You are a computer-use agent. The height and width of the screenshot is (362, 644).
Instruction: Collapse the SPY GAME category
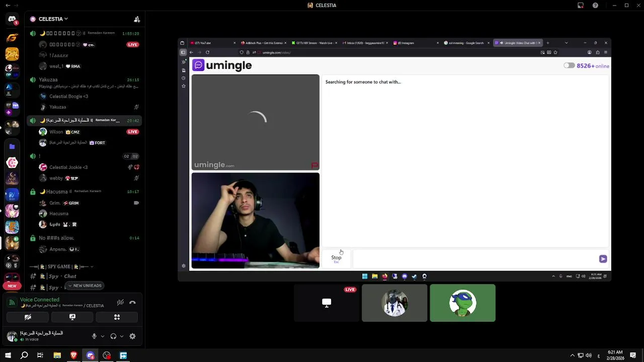tap(62, 266)
